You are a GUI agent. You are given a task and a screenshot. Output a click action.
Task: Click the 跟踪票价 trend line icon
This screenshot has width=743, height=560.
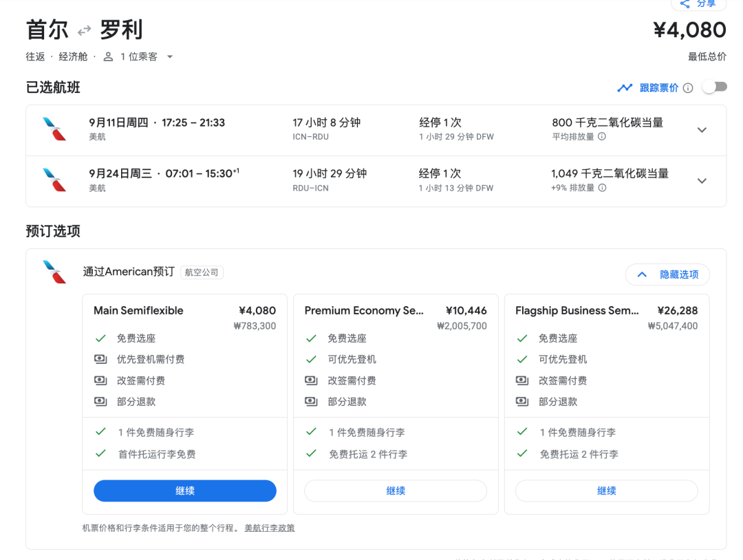(625, 87)
